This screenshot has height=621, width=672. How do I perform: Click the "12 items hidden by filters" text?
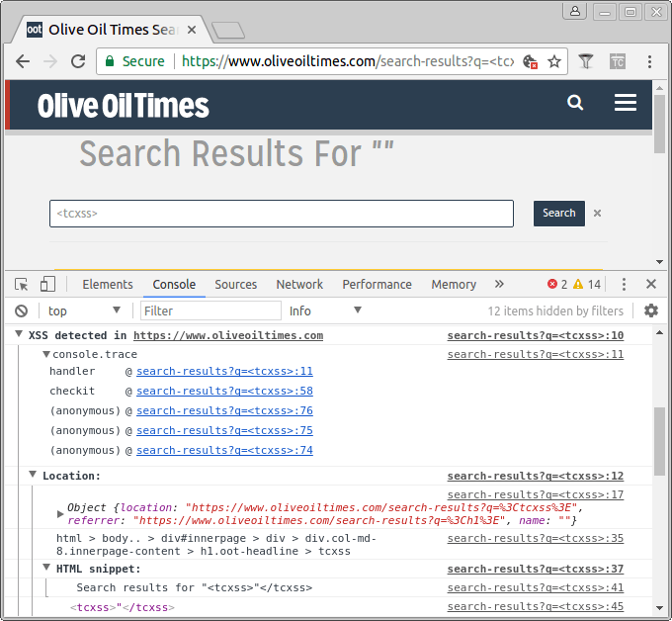[x=555, y=310]
